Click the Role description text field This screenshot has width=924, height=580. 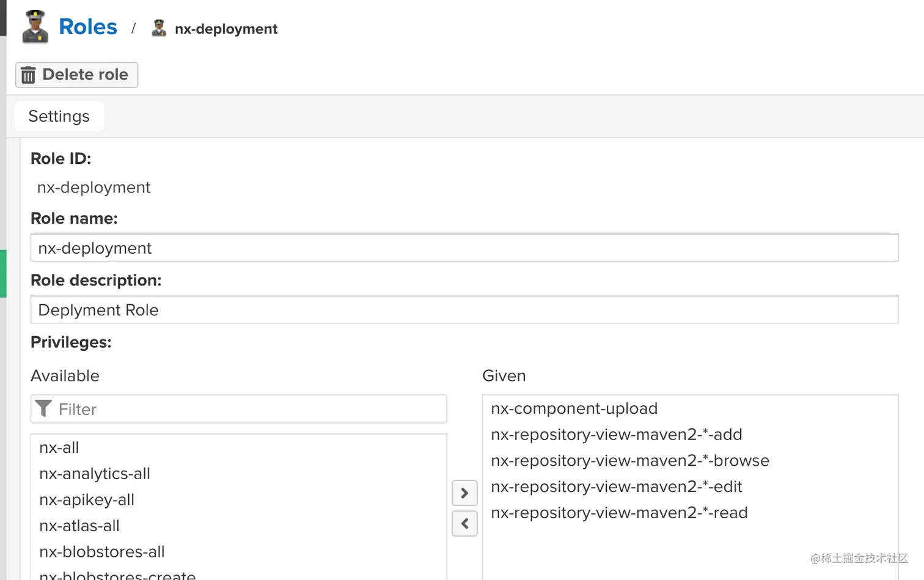pos(464,310)
